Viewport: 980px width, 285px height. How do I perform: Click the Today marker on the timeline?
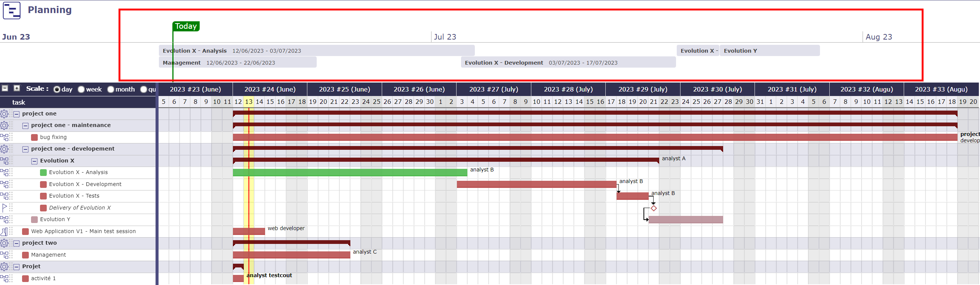click(x=186, y=26)
